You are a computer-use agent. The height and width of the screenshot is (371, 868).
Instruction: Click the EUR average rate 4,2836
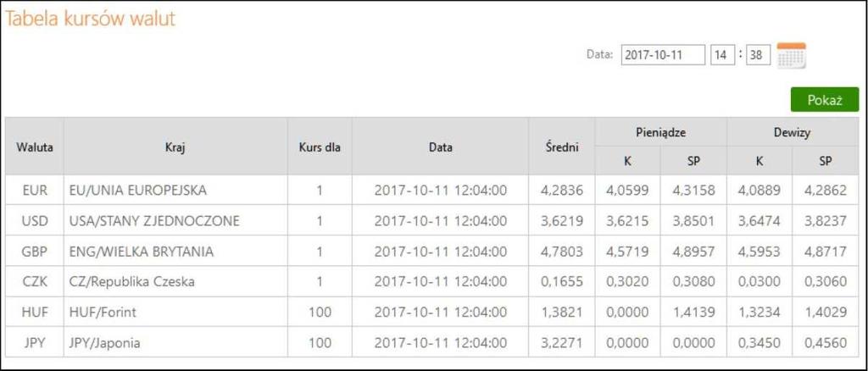click(x=561, y=191)
